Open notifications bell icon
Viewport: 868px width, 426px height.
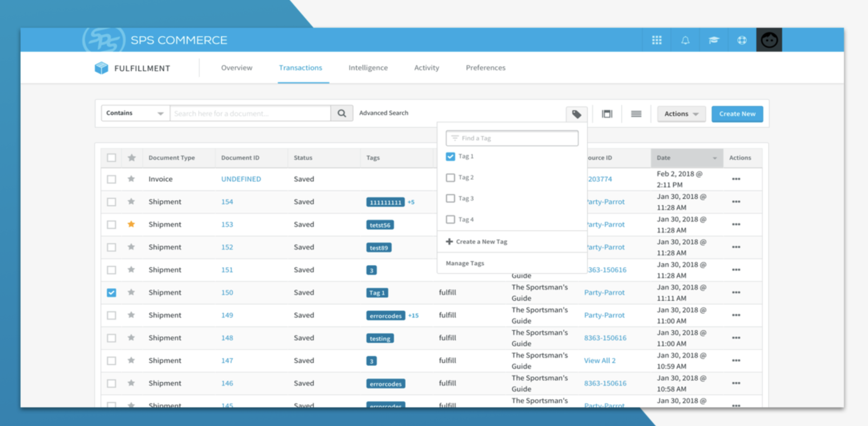(685, 40)
